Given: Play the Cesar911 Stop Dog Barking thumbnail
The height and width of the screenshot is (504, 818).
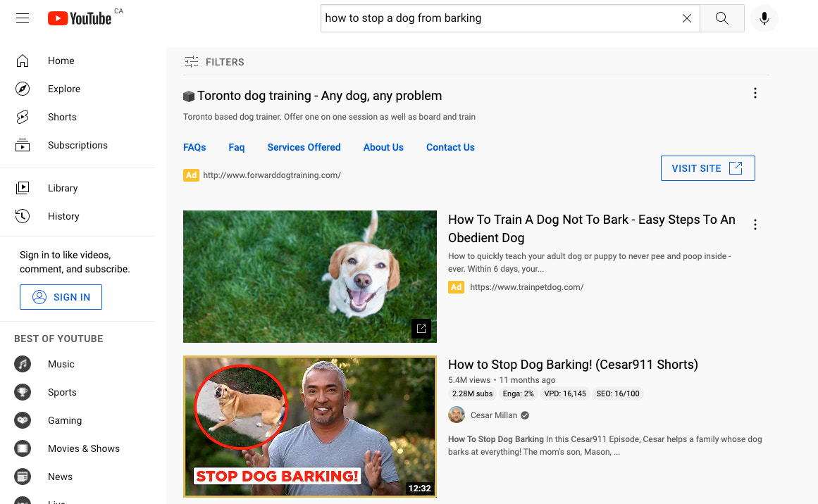Looking at the screenshot, I should pyautogui.click(x=309, y=427).
